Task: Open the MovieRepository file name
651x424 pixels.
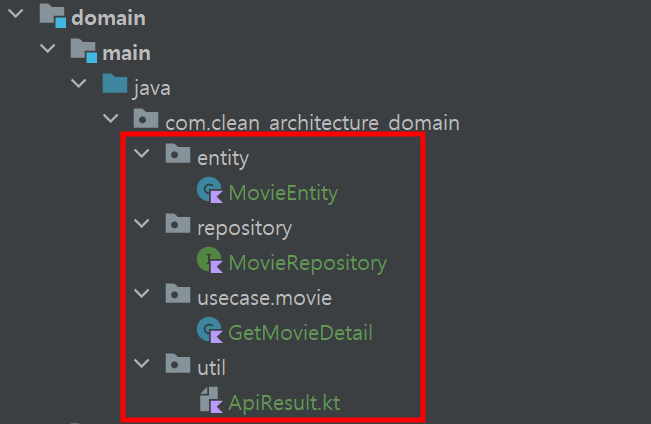Action: 308,263
